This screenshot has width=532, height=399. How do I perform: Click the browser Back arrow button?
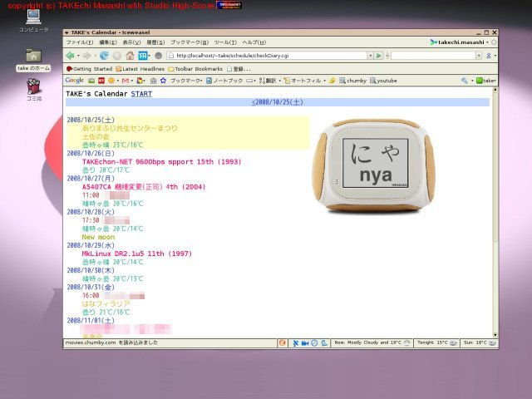click(71, 56)
